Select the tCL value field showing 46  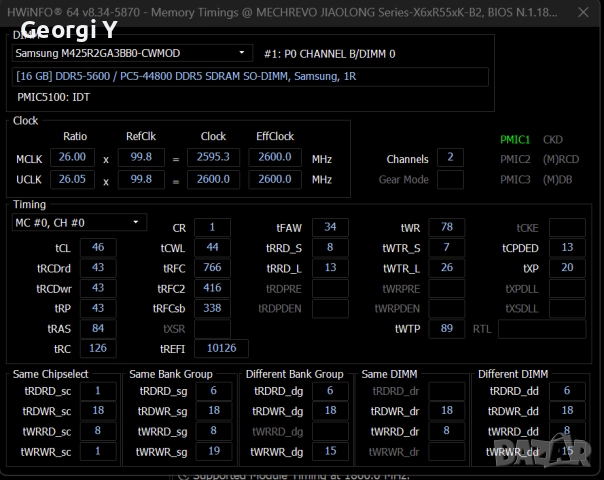click(98, 248)
